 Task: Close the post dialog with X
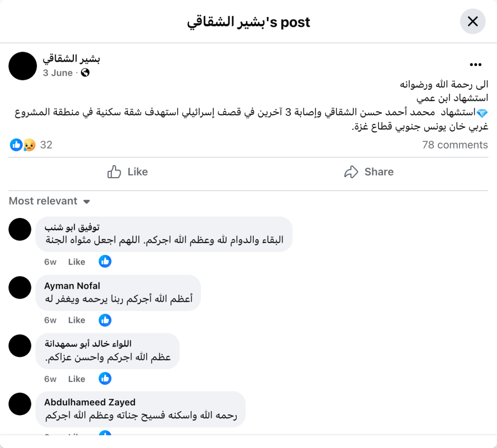pyautogui.click(x=472, y=21)
